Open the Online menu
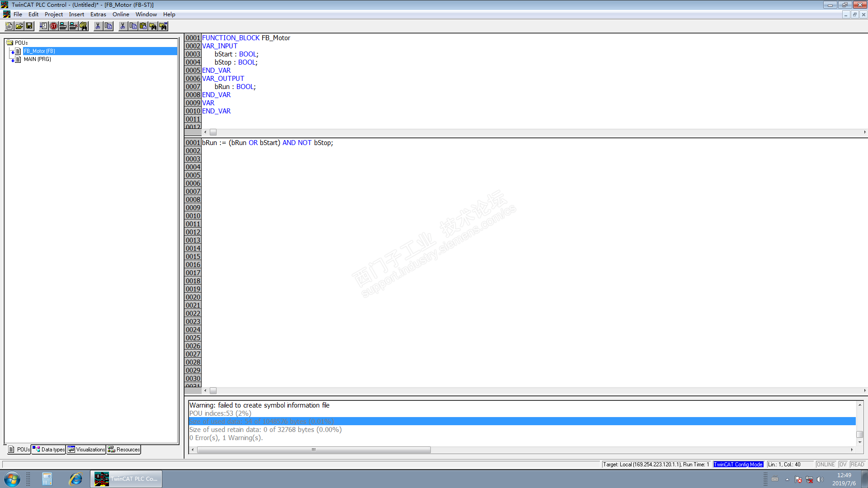Image resolution: width=868 pixels, height=488 pixels. point(121,14)
